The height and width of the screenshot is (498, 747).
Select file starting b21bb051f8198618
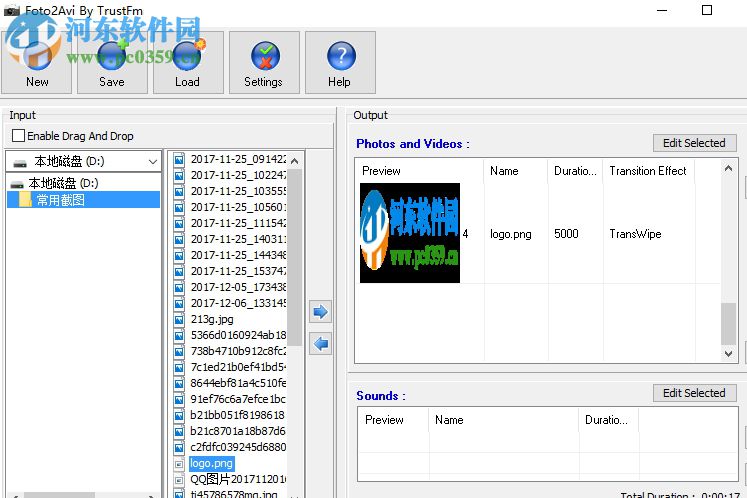click(x=238, y=415)
